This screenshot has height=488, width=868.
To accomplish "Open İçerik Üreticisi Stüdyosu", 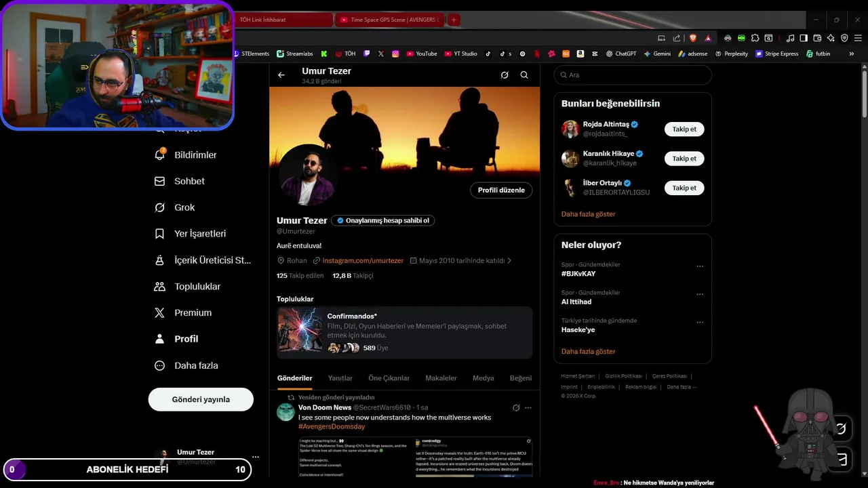I will point(203,260).
